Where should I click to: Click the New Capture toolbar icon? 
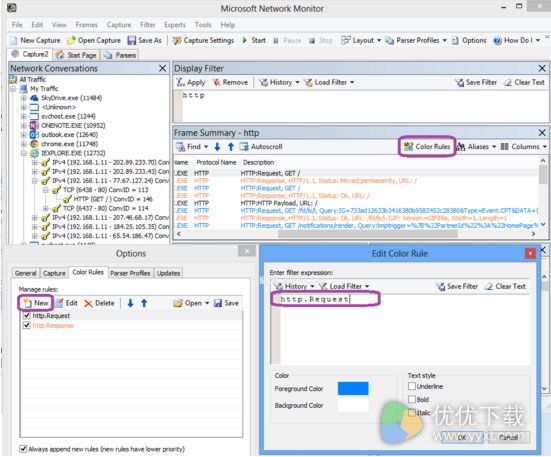click(14, 40)
